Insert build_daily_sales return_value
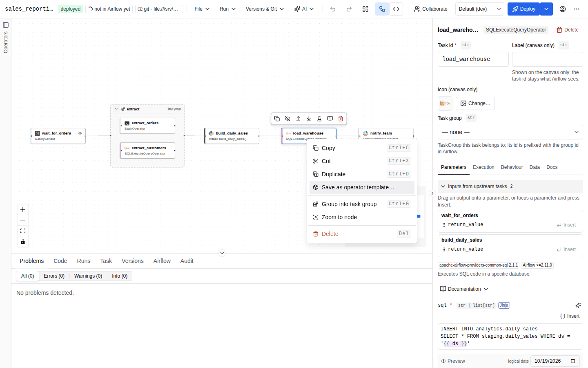 566,249
